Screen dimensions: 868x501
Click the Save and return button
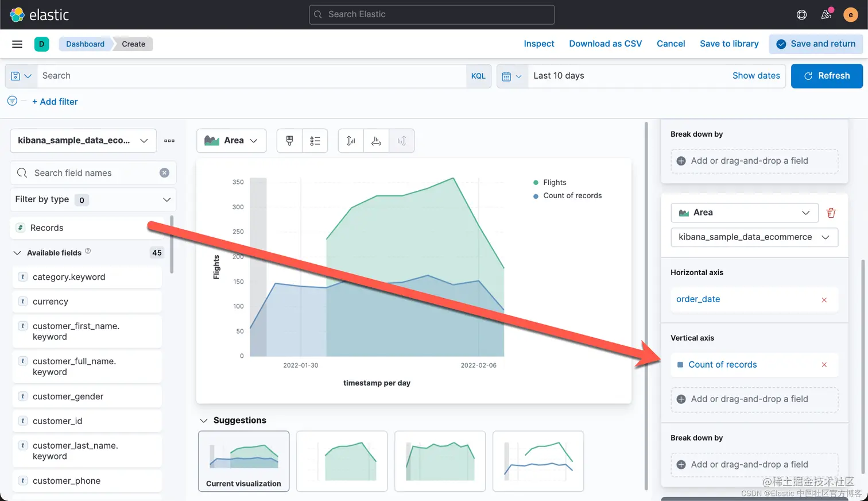click(x=816, y=44)
